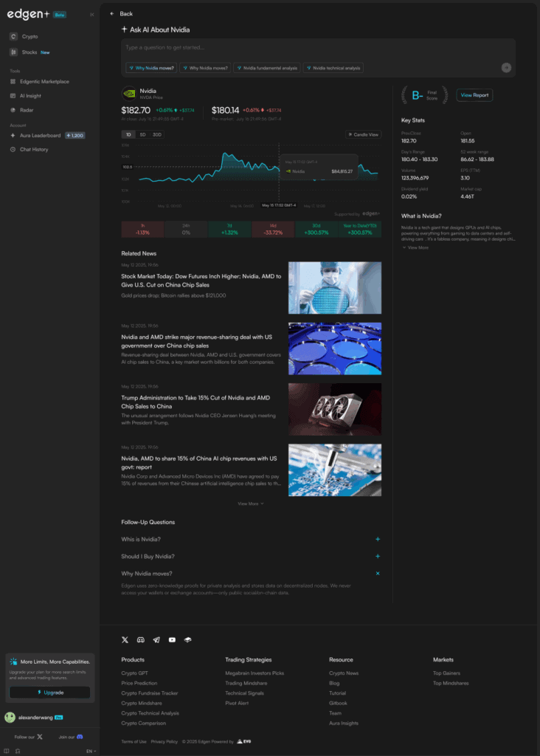Click the Nvidia technical analysis suggestion chip
540x756 pixels.
[333, 68]
